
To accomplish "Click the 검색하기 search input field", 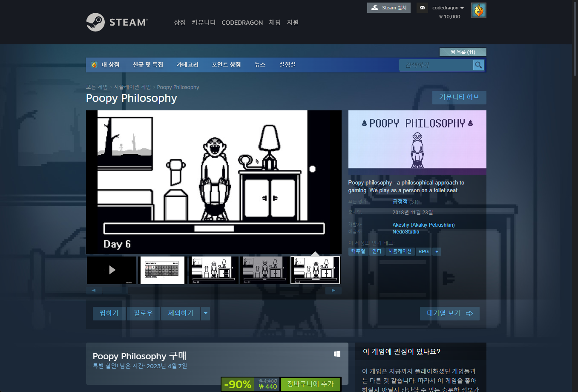I will (x=436, y=65).
